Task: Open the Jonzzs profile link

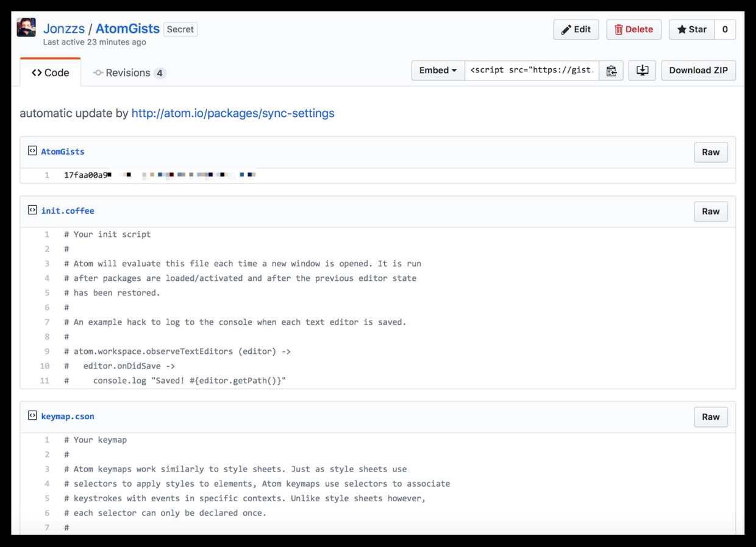Action: (x=63, y=29)
